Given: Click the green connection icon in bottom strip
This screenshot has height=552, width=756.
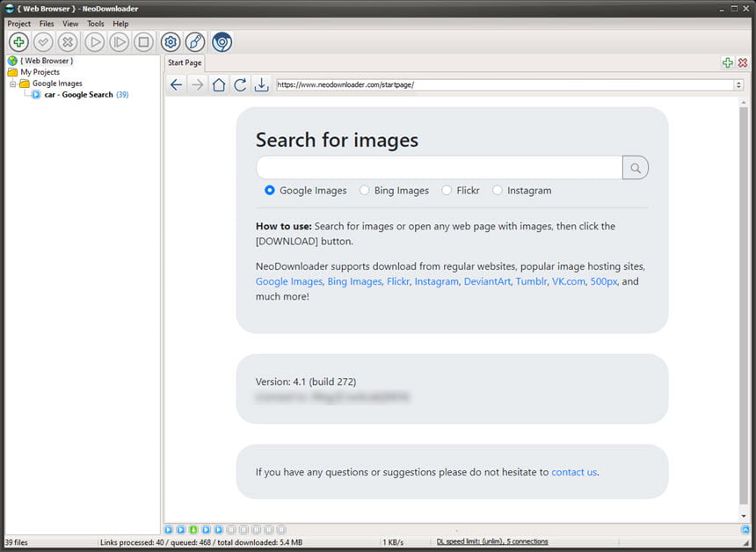Looking at the screenshot, I should click(193, 529).
